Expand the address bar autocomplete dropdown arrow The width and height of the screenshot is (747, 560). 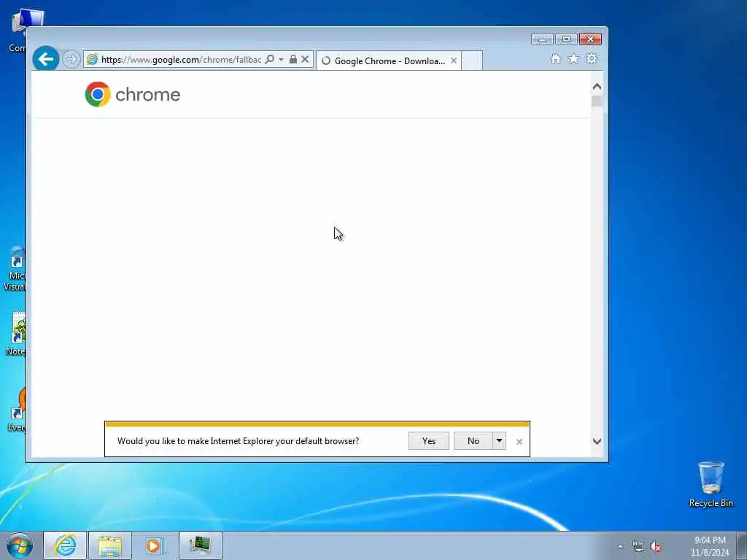[281, 60]
